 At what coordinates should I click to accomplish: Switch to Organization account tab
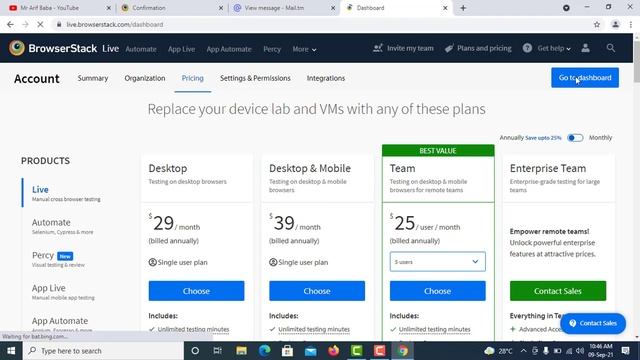tap(145, 78)
